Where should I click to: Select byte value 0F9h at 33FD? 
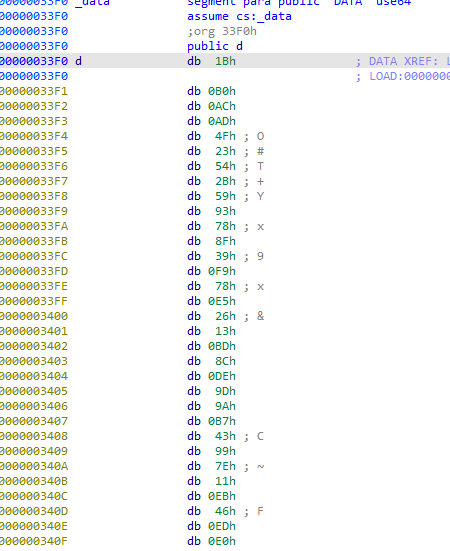pos(222,271)
